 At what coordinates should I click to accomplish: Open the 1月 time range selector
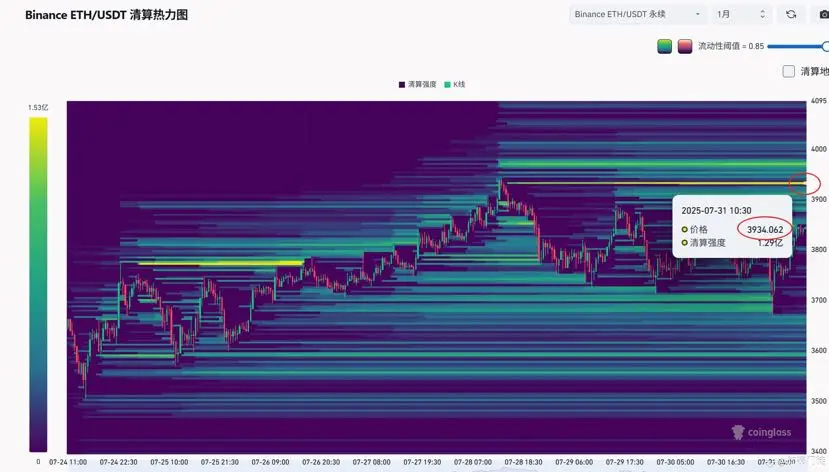[x=741, y=14]
